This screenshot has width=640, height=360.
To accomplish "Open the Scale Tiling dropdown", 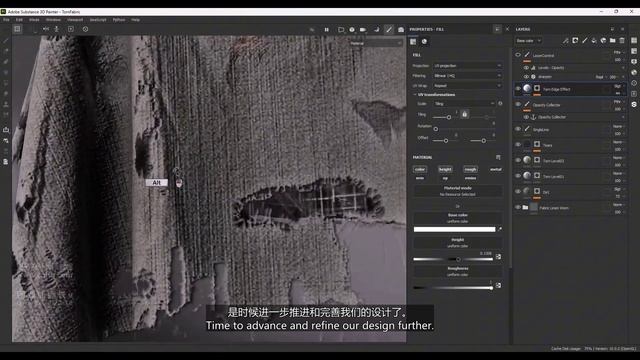I will (464, 104).
